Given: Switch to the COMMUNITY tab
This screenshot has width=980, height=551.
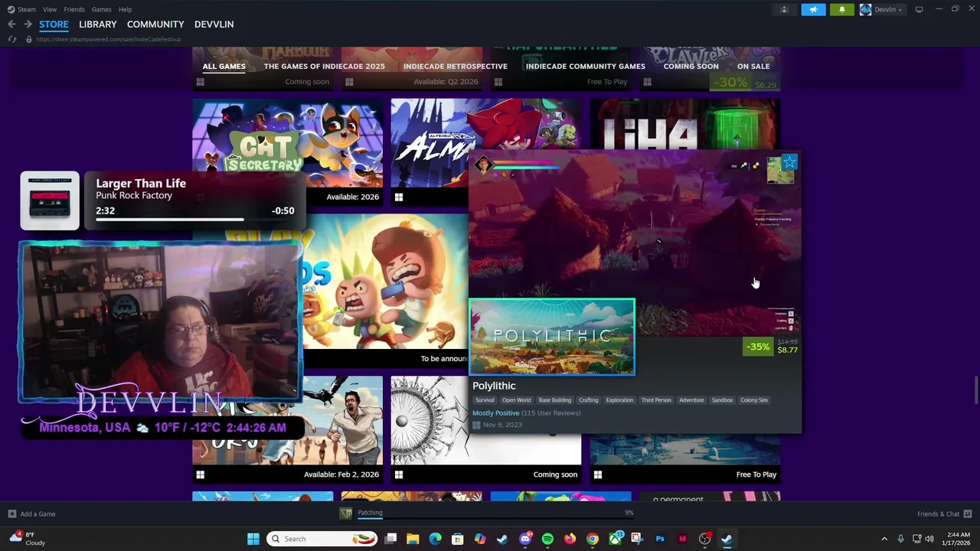Looking at the screenshot, I should point(155,24).
